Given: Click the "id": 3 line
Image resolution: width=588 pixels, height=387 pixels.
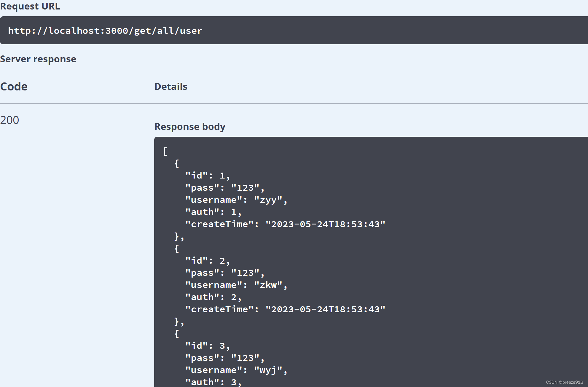Looking at the screenshot, I should [x=208, y=346].
